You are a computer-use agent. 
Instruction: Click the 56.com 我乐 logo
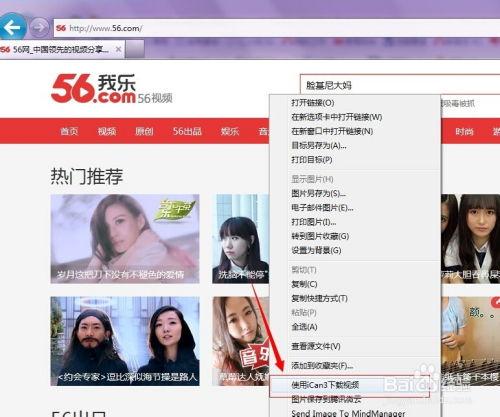[x=94, y=88]
